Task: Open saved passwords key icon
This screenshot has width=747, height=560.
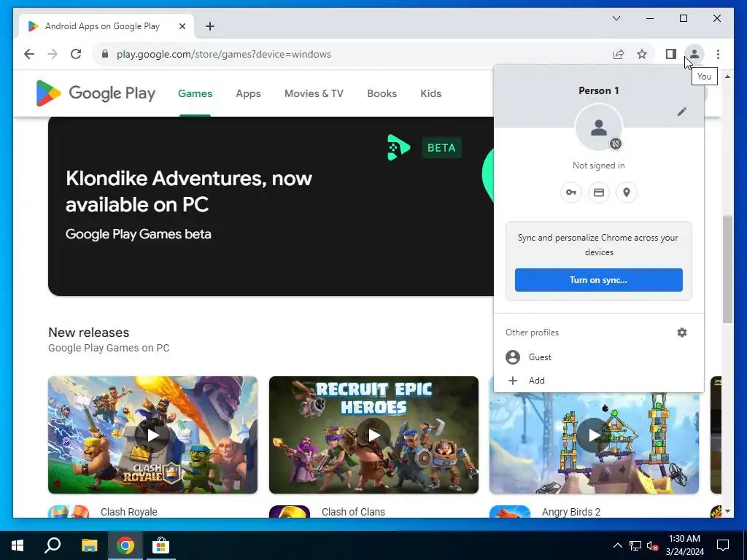Action: pos(570,192)
